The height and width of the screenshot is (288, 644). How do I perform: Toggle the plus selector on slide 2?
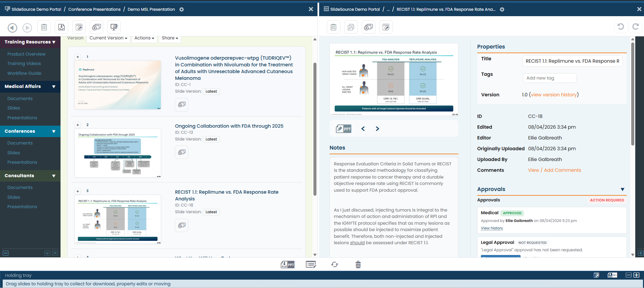pos(78,125)
